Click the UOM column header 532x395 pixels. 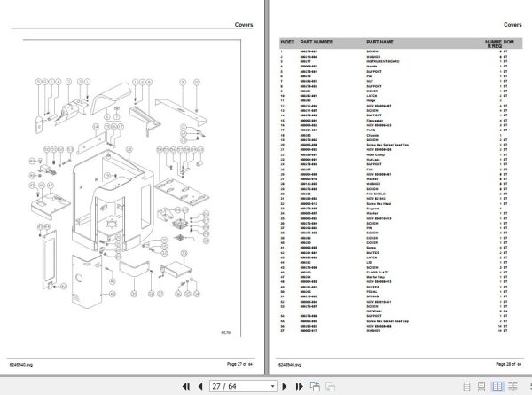point(509,42)
